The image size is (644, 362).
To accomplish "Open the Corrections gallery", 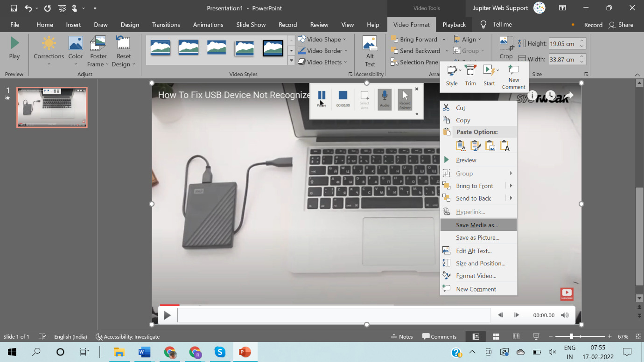I will [x=49, y=51].
